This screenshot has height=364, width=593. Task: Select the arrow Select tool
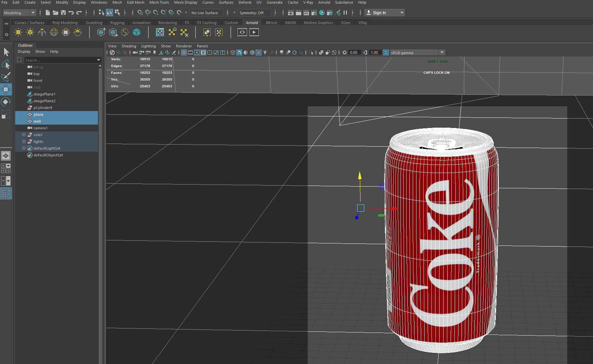[6, 52]
